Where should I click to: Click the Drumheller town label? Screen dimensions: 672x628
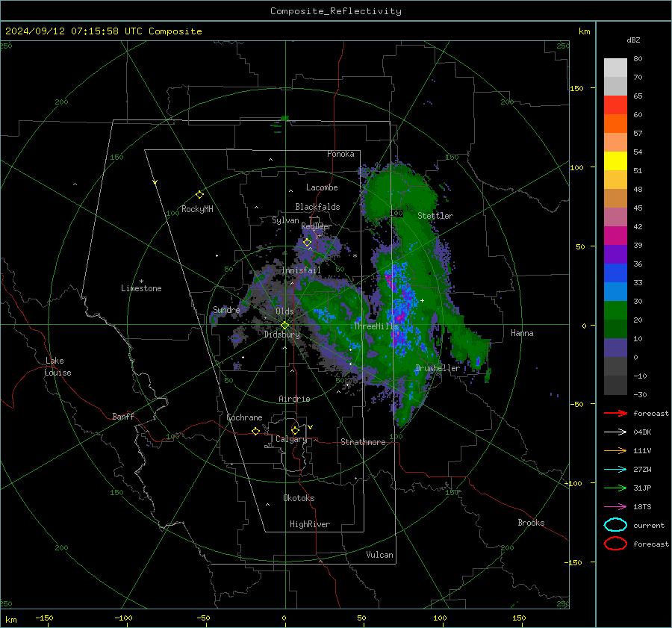(438, 368)
